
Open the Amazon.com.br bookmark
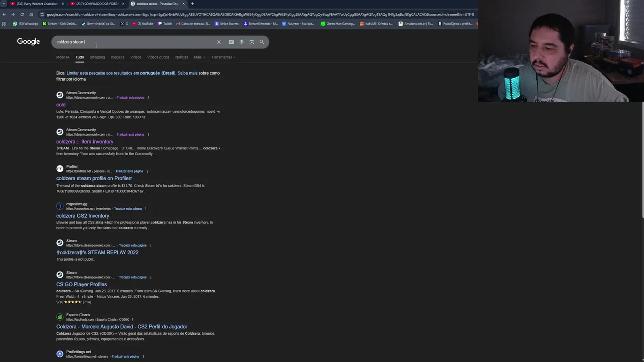tap(416, 24)
